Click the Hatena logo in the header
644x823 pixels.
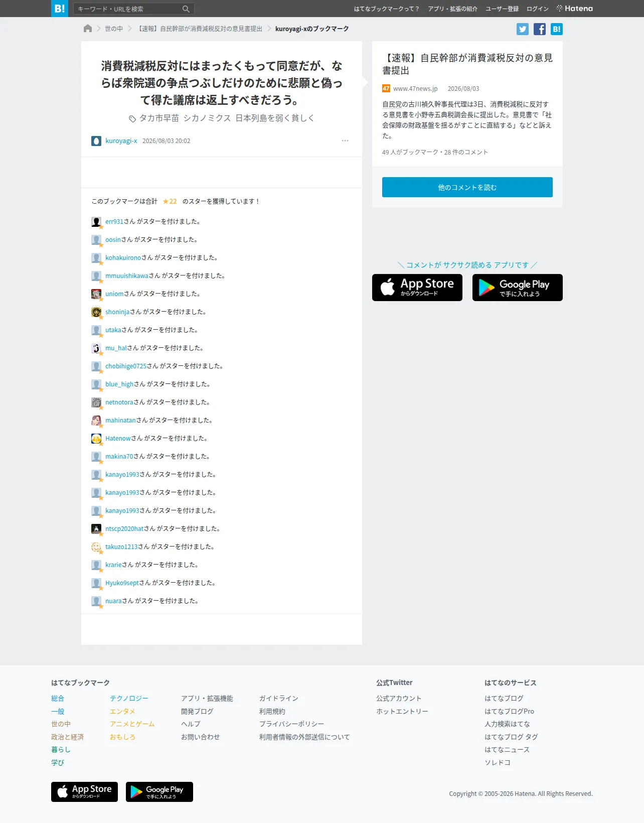(x=575, y=9)
